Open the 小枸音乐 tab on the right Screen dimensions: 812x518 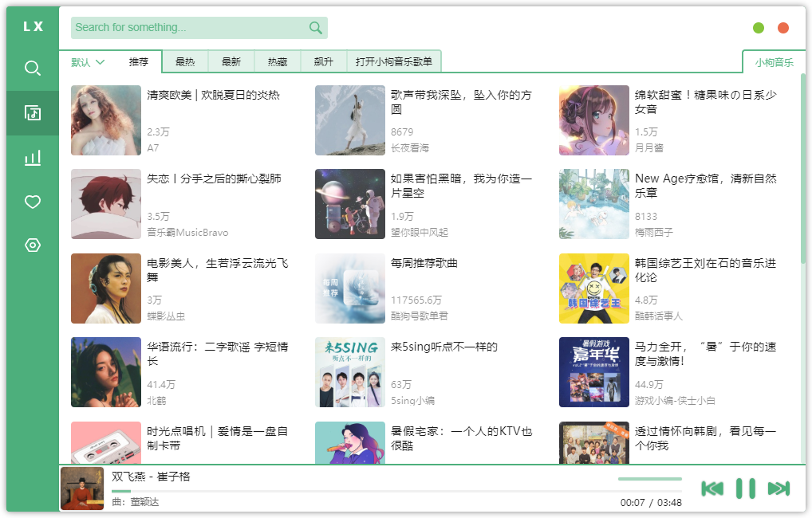coord(772,61)
